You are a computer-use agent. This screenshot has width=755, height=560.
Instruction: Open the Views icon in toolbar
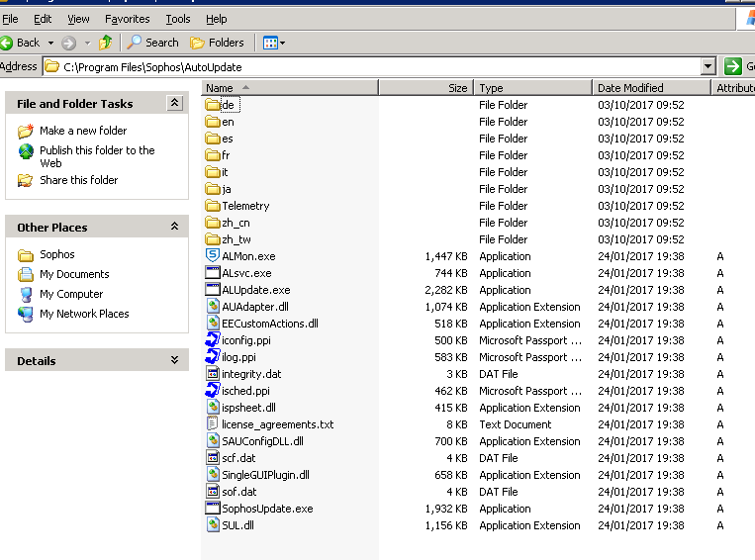[270, 43]
